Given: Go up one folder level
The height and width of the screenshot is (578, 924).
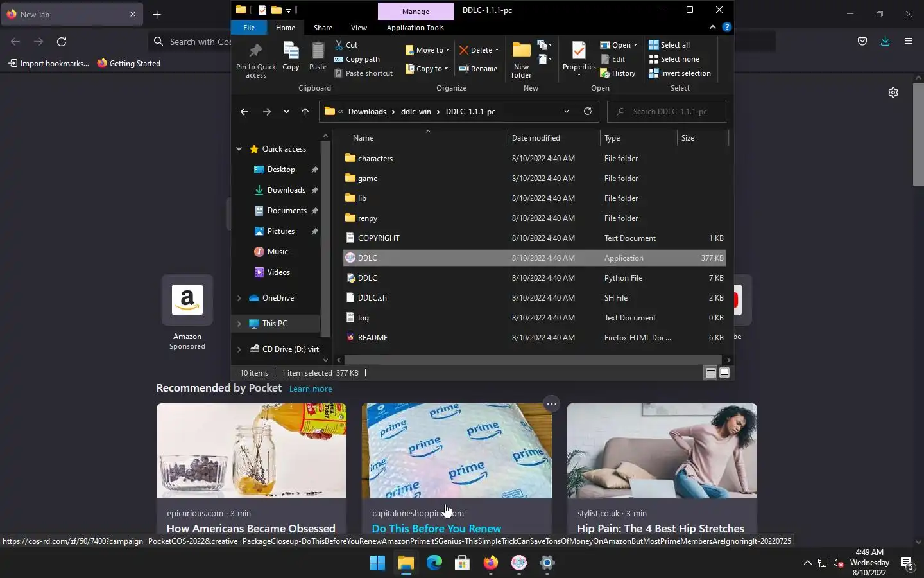Looking at the screenshot, I should click(305, 112).
